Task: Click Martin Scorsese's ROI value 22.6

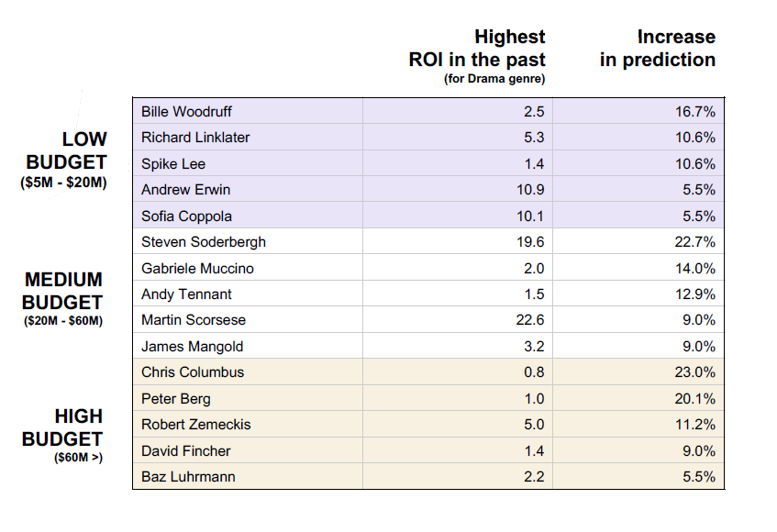Action: [x=528, y=320]
